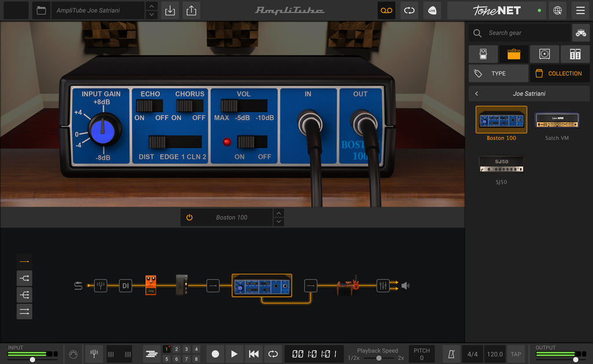Click the VOL level slide switch
Screen dimensions: 593x364
point(244,105)
